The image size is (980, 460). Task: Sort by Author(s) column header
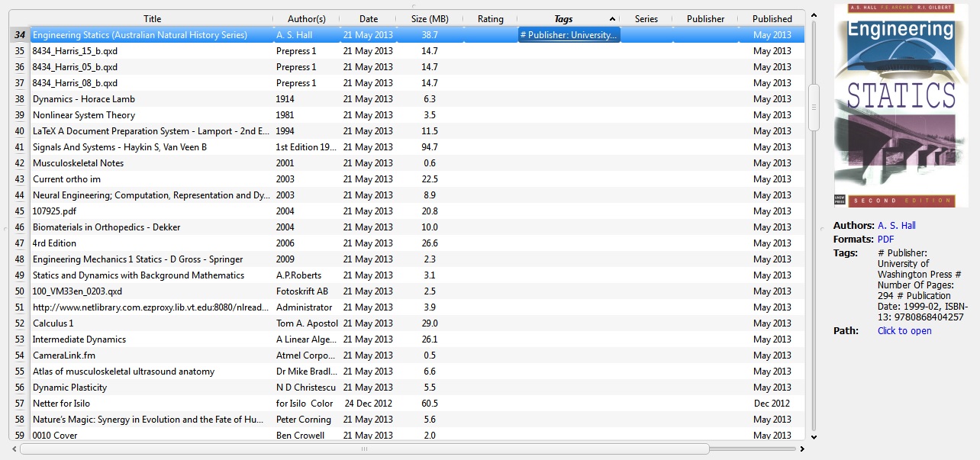tap(306, 19)
